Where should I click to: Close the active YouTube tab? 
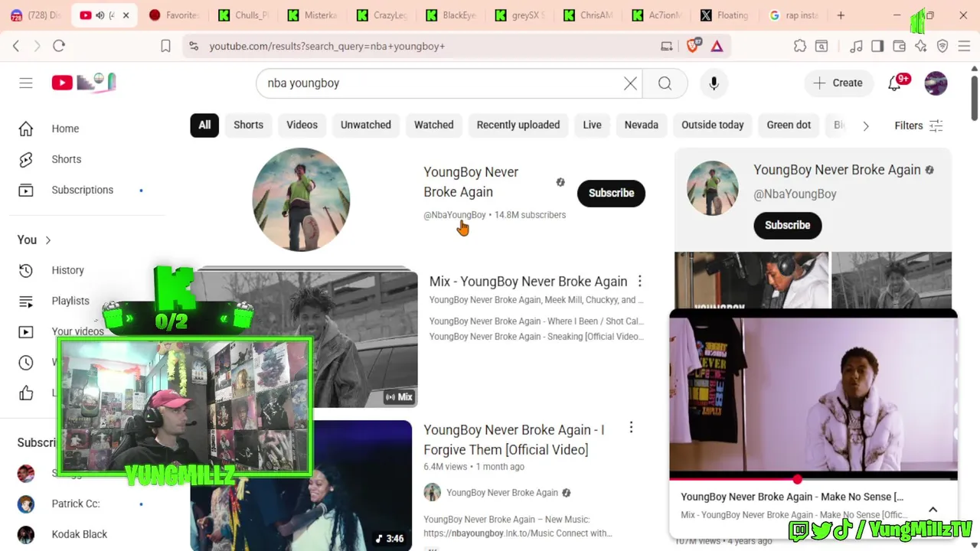(126, 15)
